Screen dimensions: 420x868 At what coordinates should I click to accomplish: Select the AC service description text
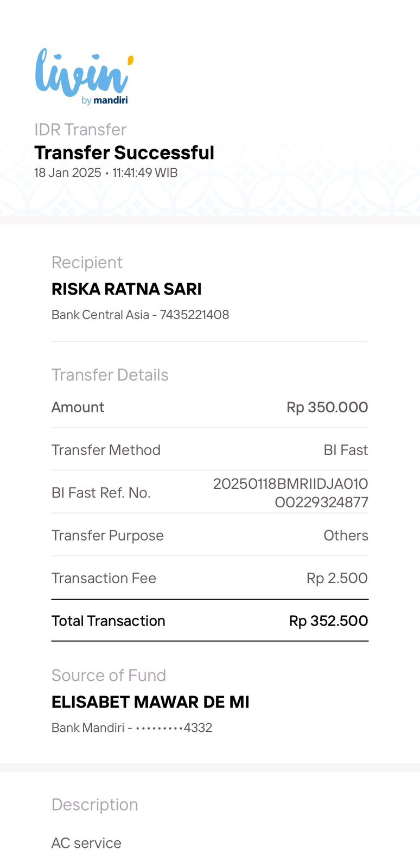[x=86, y=843]
